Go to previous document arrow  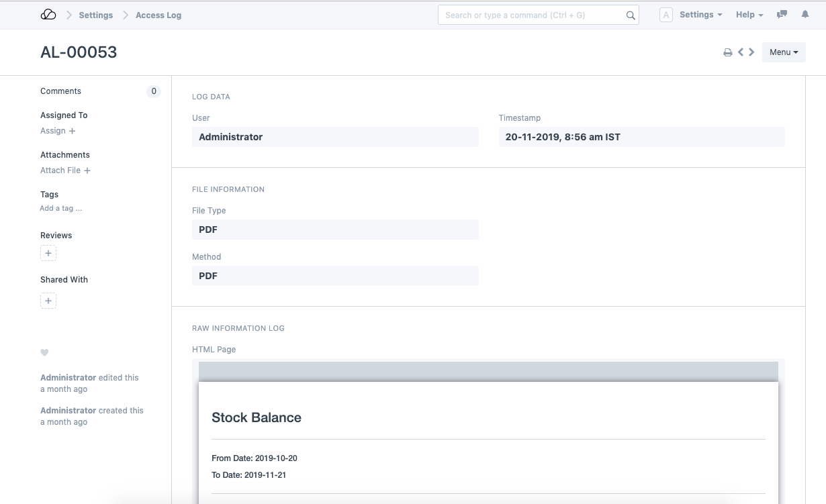click(x=741, y=52)
